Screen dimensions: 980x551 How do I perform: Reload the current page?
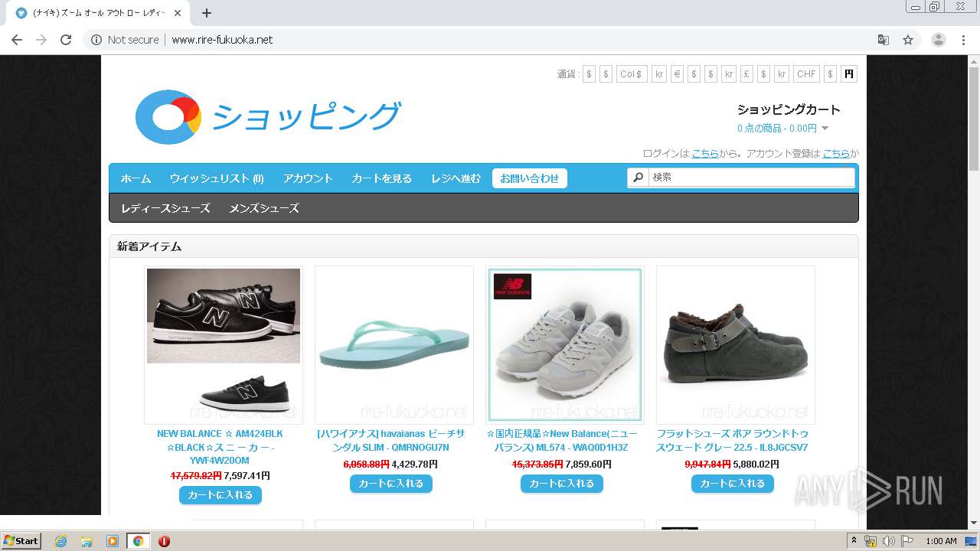pos(66,40)
